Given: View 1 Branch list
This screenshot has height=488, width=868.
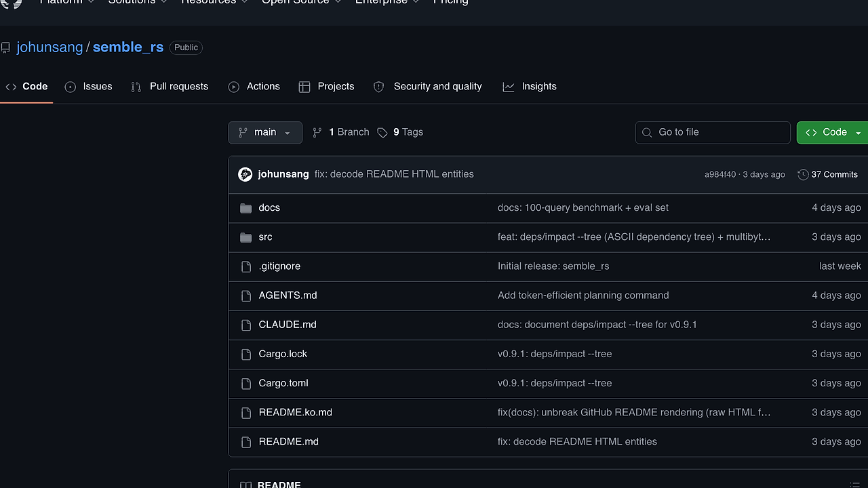Looking at the screenshot, I should [x=341, y=132].
